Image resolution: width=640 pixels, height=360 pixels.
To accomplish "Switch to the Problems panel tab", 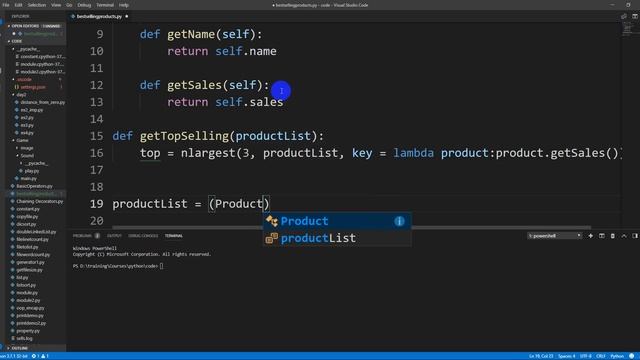I will click(x=82, y=236).
